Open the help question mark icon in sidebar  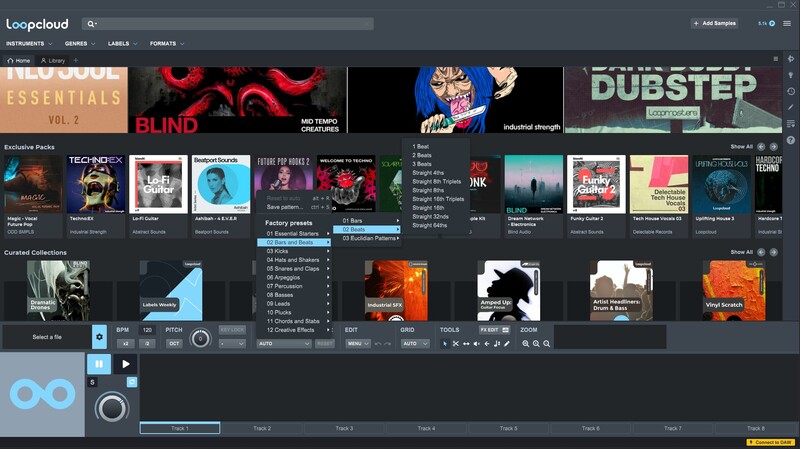(790, 140)
